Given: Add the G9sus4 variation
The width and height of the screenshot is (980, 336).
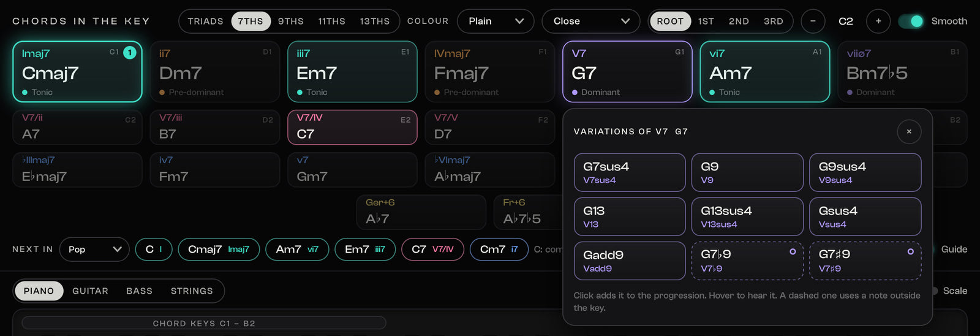Looking at the screenshot, I should coord(865,172).
